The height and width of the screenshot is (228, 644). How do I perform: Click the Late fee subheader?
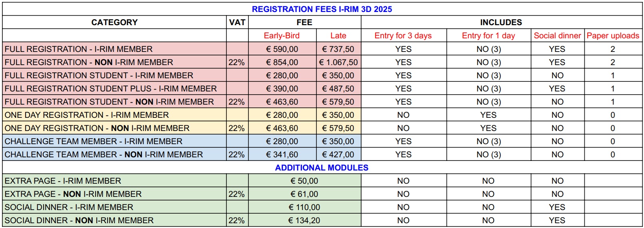click(x=338, y=36)
